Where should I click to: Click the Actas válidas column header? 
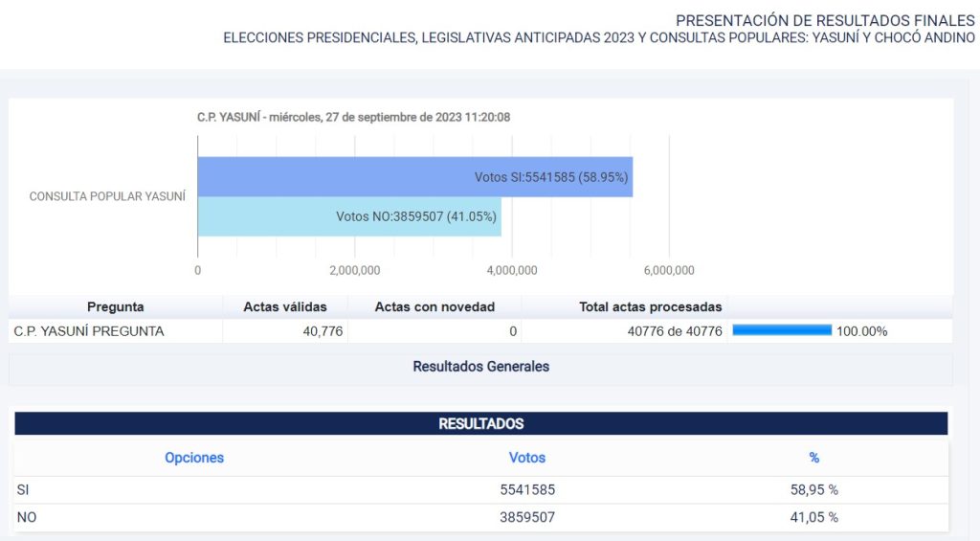pyautogui.click(x=285, y=307)
